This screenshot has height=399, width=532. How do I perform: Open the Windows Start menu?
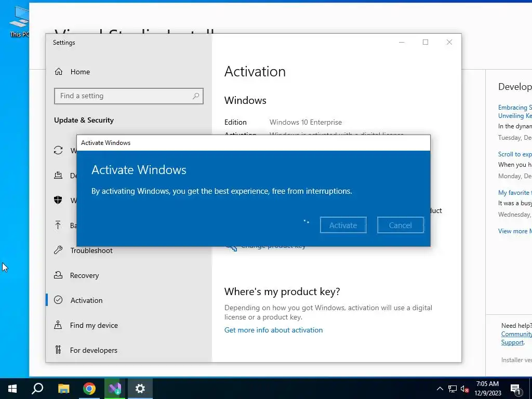click(12, 389)
